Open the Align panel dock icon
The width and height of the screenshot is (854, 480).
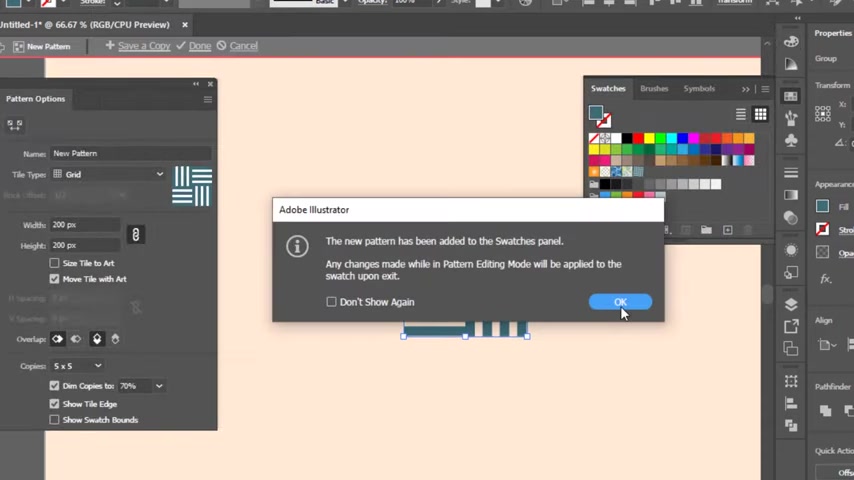click(x=791, y=403)
